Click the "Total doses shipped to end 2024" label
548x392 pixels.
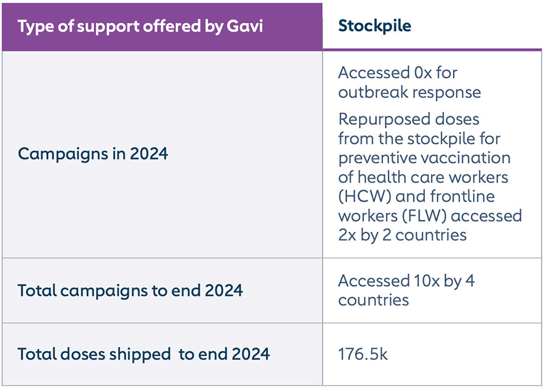143,354
